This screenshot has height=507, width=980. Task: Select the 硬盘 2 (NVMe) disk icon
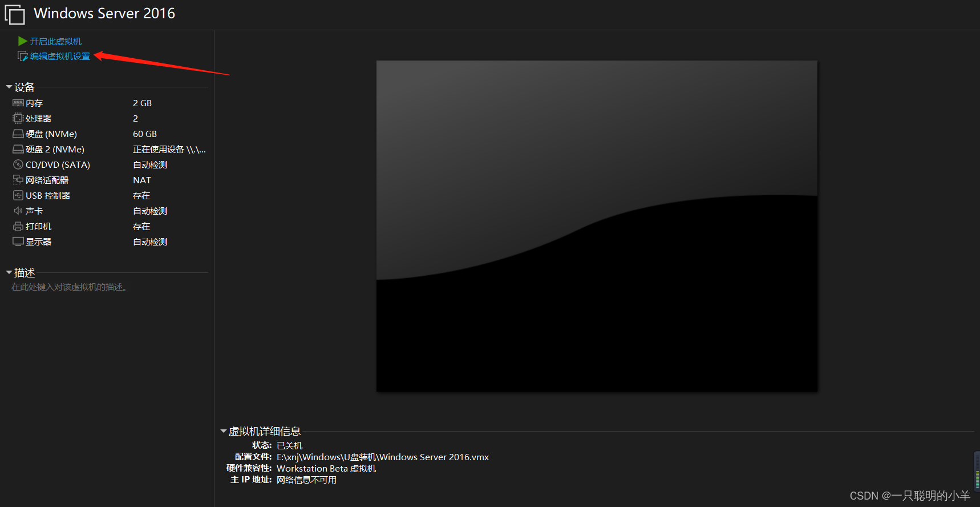(18, 150)
